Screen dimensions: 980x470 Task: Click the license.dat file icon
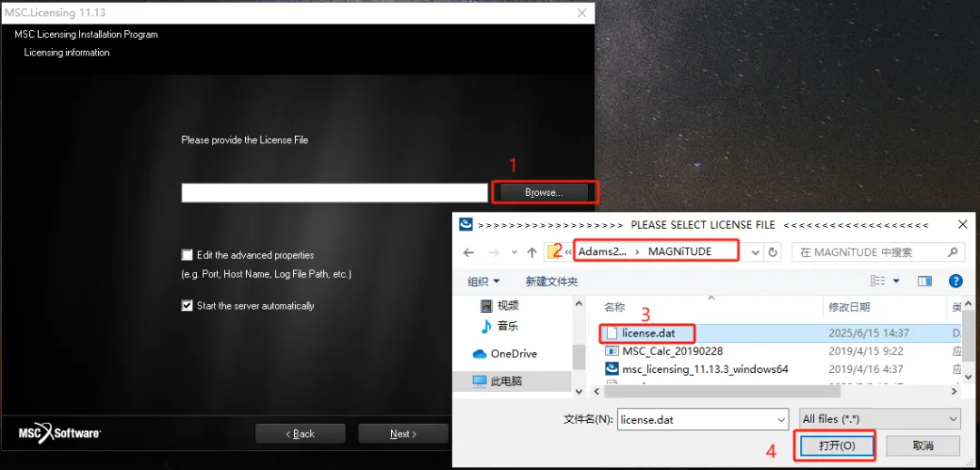click(612, 333)
